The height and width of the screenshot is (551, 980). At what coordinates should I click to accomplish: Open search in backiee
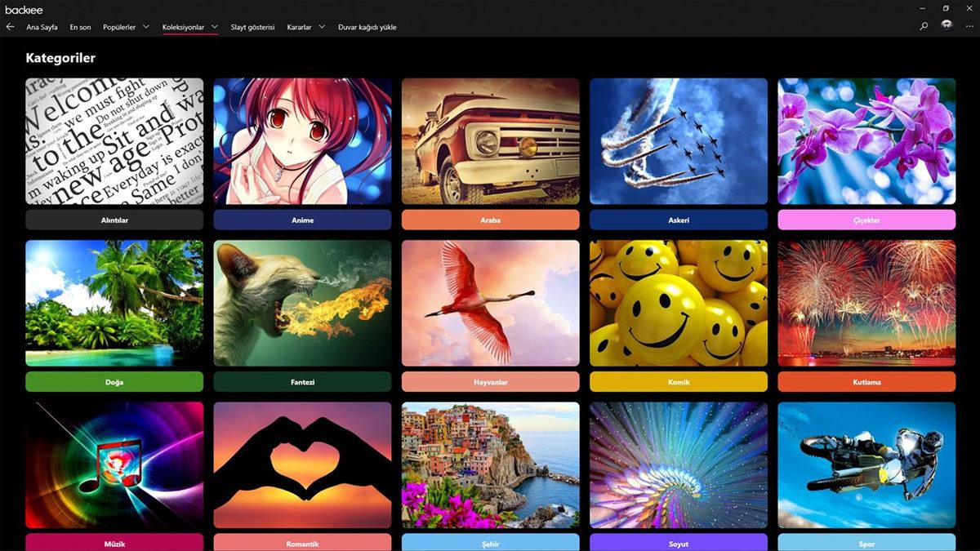[x=922, y=26]
